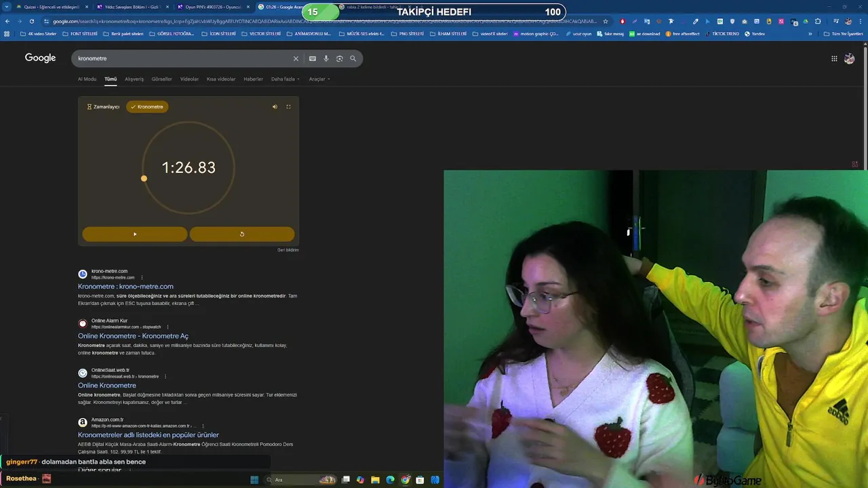Click the taskbar Ara search box
This screenshot has height=488, width=868.
(x=301, y=480)
